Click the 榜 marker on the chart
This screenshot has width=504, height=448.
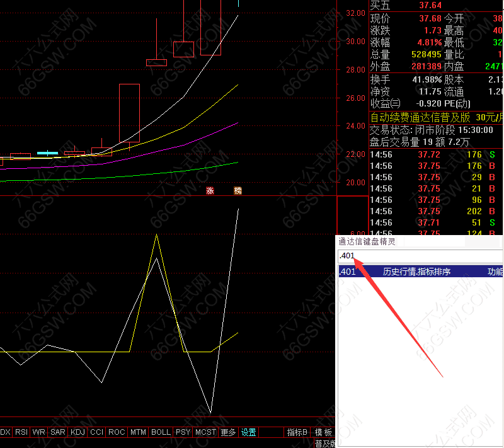(238, 191)
